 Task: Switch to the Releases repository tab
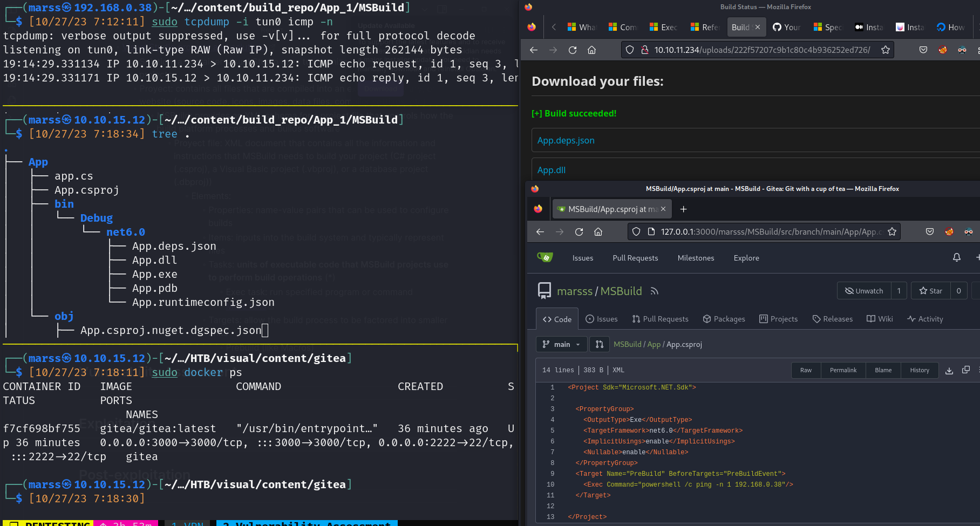coord(832,319)
